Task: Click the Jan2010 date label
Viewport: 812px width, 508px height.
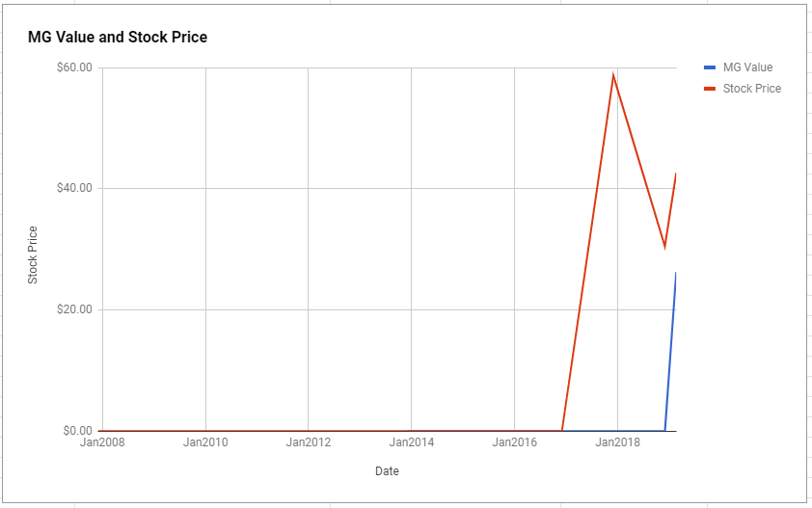Action: coord(205,442)
